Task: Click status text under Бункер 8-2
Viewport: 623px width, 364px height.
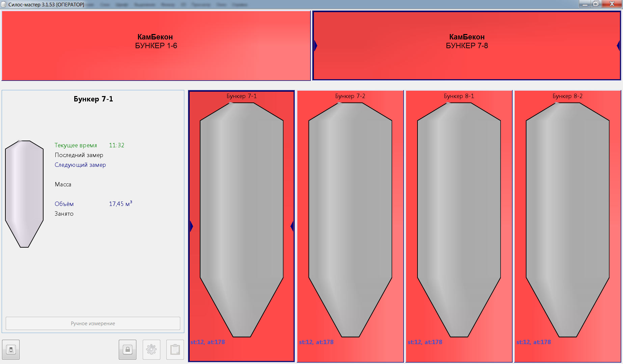Action: (534, 342)
